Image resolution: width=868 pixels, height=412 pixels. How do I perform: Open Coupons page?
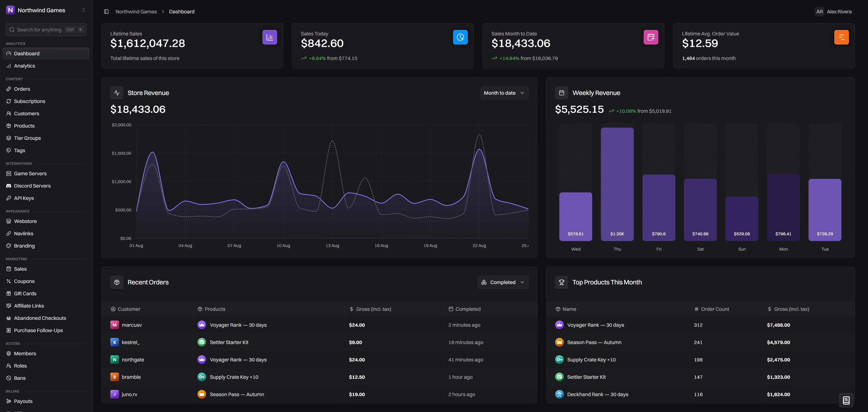pyautogui.click(x=46, y=281)
